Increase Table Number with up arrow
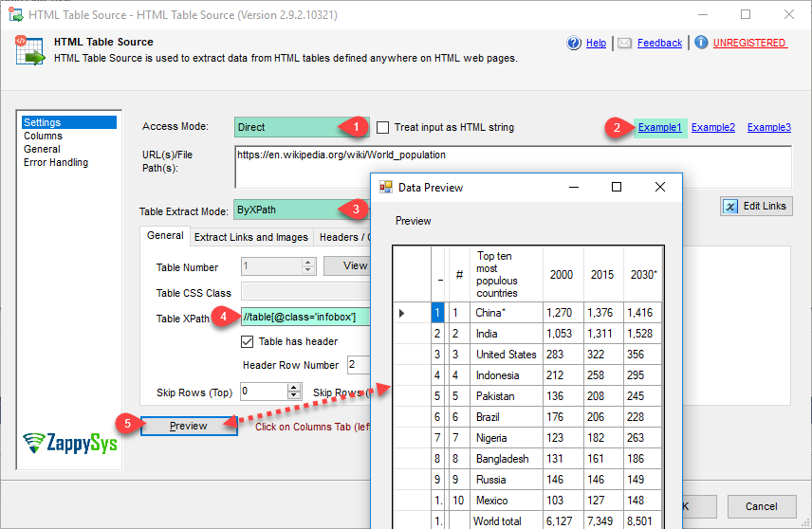812x529 pixels. click(307, 263)
